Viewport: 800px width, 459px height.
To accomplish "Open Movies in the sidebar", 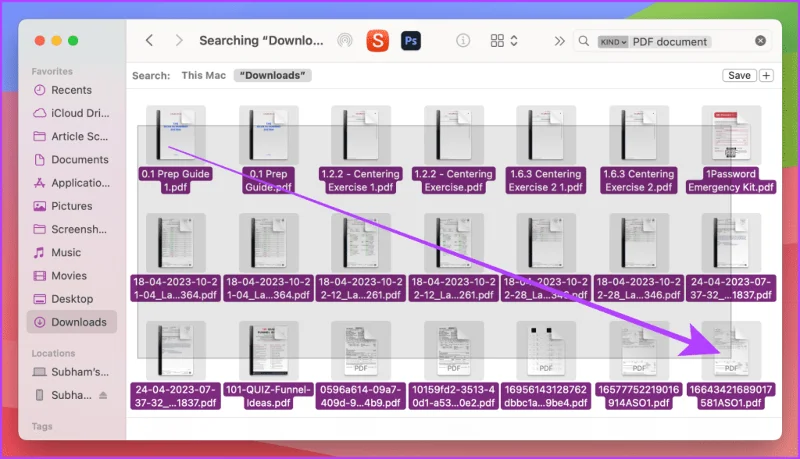I will click(x=71, y=276).
